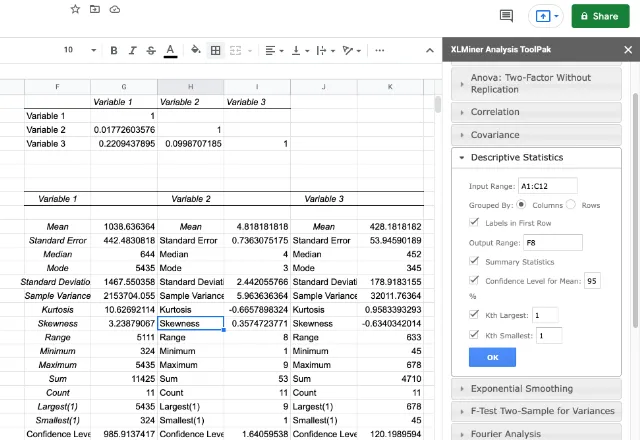Select column F header
The image size is (640, 440).
pyautogui.click(x=57, y=87)
